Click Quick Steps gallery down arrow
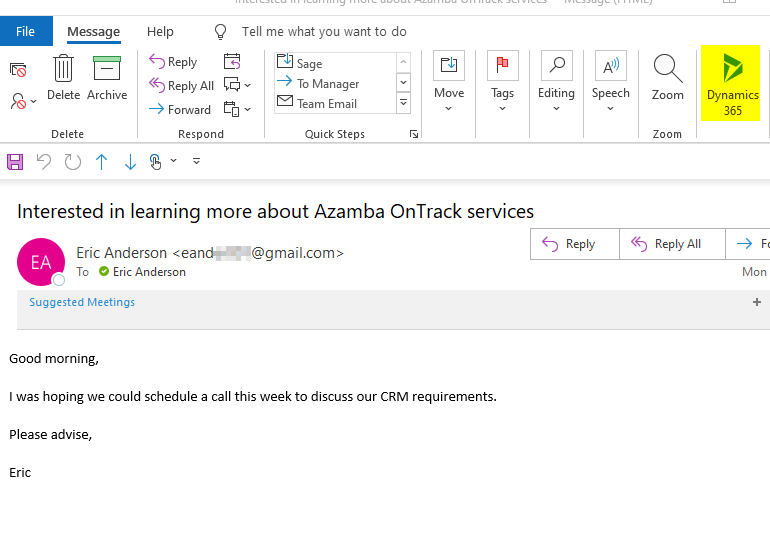Image resolution: width=770 pixels, height=544 pixels. tap(403, 82)
